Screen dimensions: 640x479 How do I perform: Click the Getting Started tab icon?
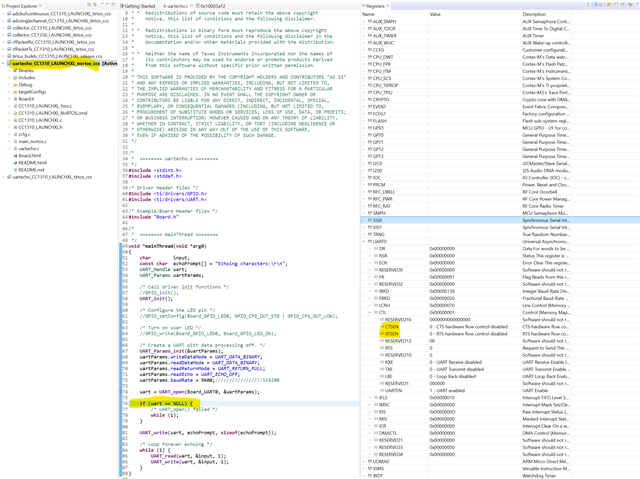122,6
